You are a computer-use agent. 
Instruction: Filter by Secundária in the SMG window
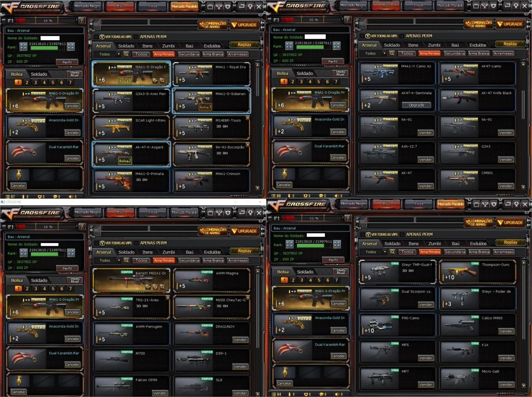pos(455,252)
